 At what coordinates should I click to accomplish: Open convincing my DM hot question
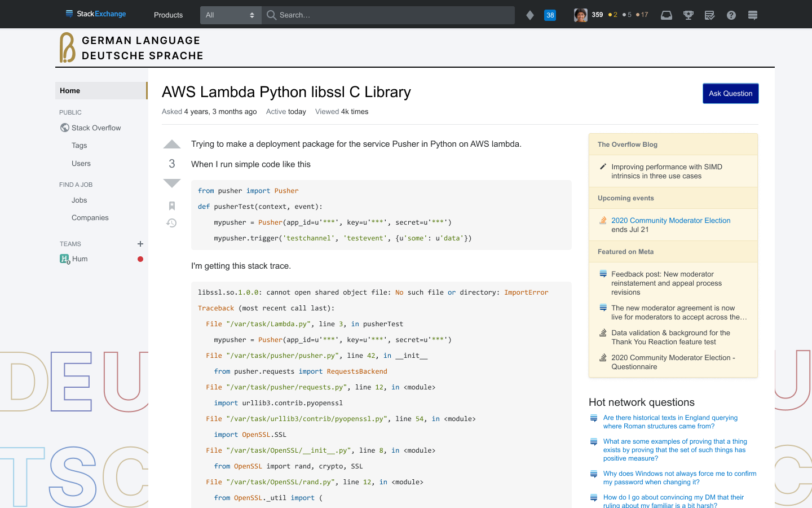coord(673,501)
